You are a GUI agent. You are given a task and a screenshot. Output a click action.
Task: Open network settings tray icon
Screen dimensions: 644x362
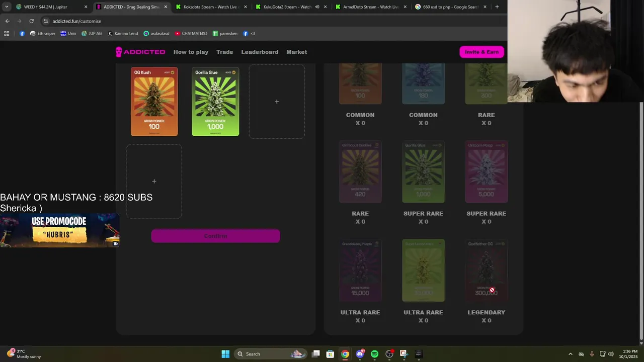(602, 354)
